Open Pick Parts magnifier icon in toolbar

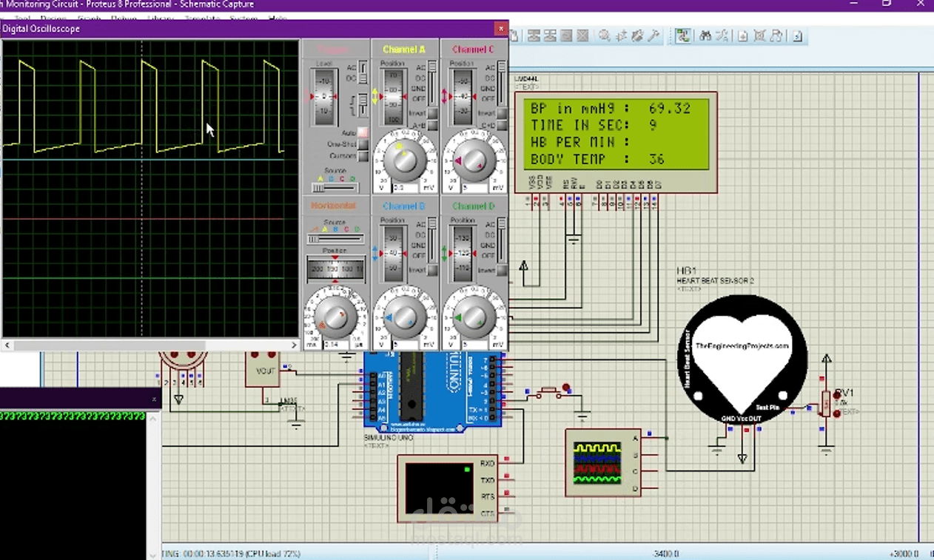tap(605, 36)
